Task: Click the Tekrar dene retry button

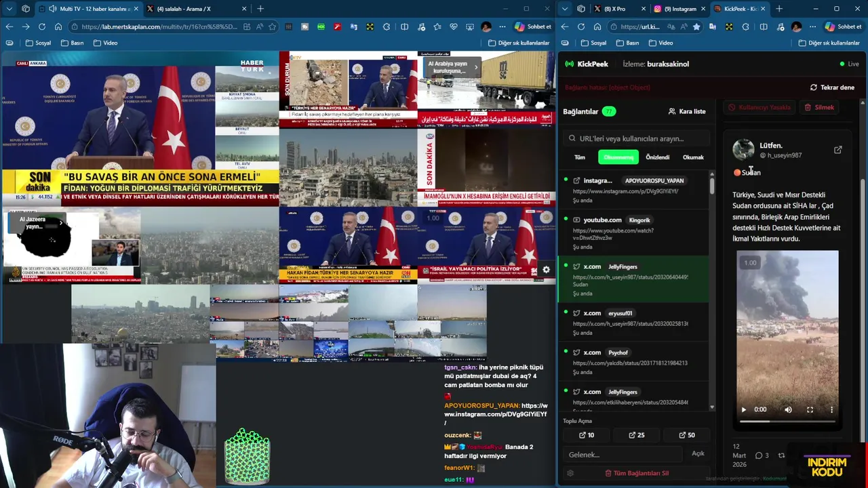Action: 832,87
